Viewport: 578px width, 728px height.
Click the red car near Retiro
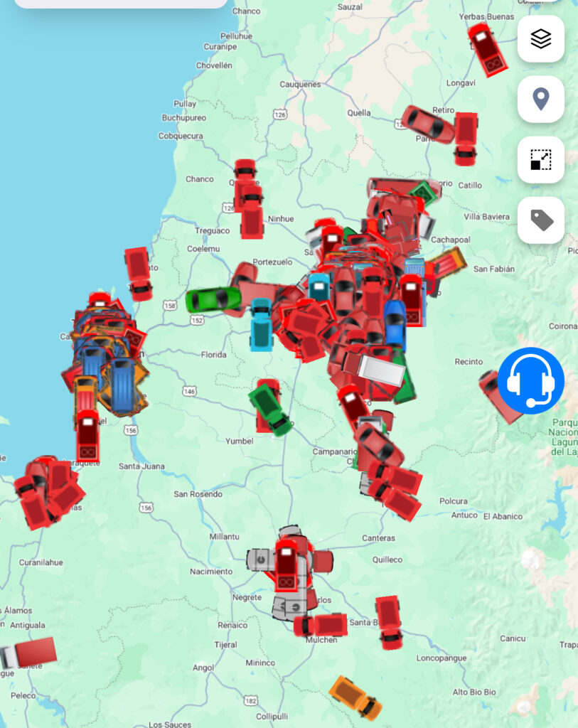pyautogui.click(x=428, y=124)
